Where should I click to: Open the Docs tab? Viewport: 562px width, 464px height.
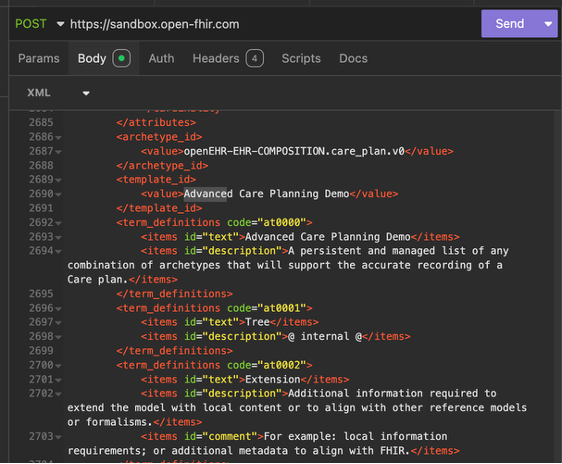tap(353, 58)
